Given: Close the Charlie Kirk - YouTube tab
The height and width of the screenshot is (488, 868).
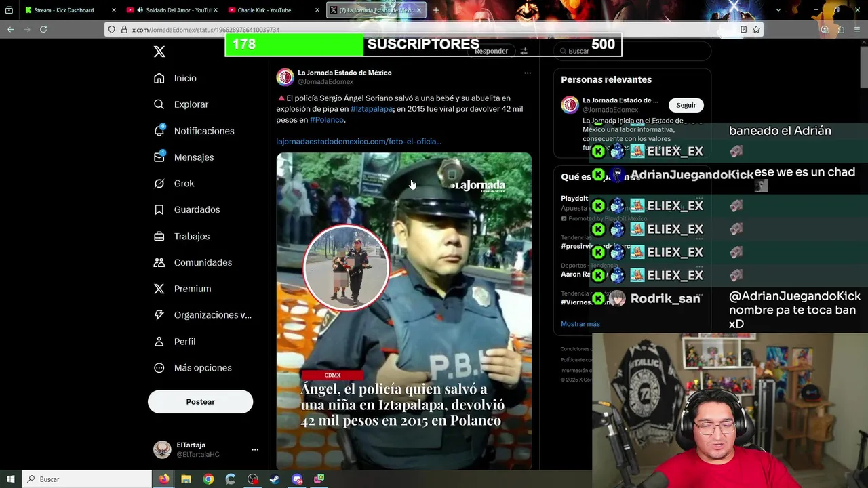Looking at the screenshot, I should [317, 10].
